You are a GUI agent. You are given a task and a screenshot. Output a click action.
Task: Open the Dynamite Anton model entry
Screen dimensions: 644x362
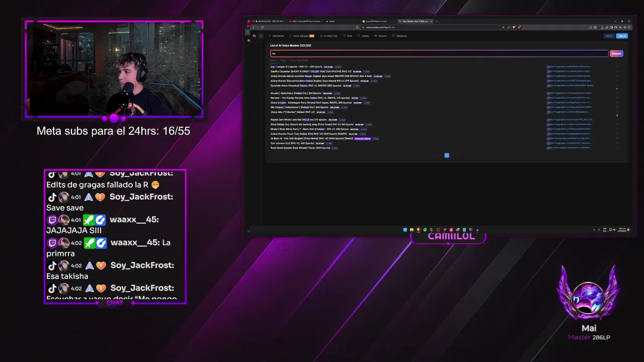(306, 86)
